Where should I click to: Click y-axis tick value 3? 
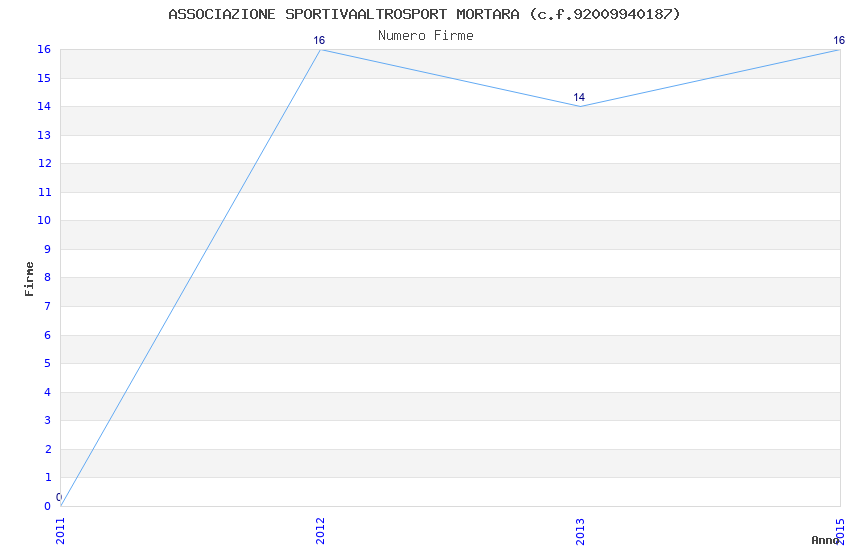click(48, 420)
